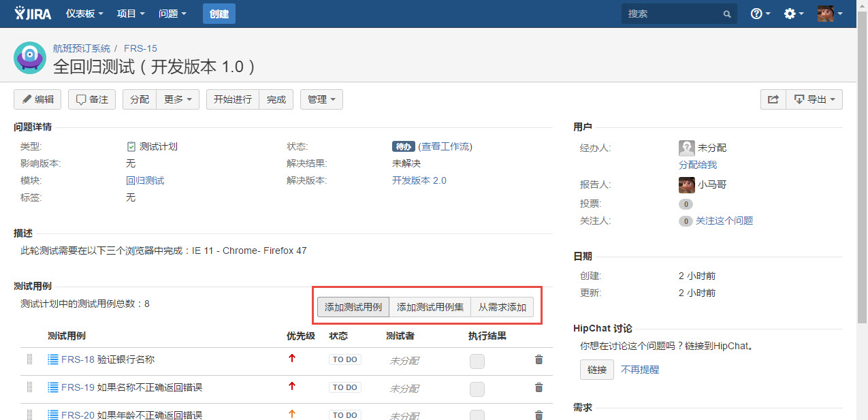
Task: Open the settings gear menu
Action: click(x=794, y=14)
